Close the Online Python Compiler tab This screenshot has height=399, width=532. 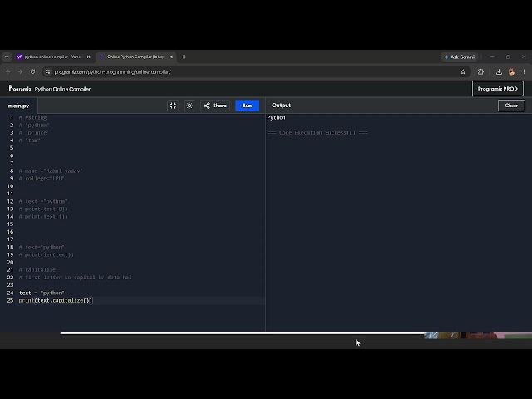171,57
